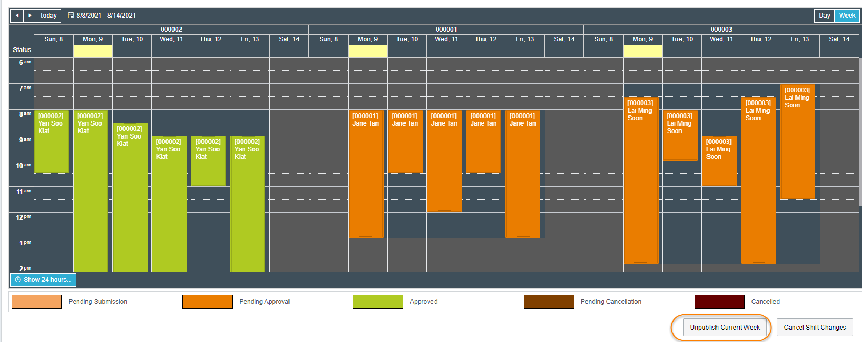The width and height of the screenshot is (868, 342).
Task: Select Pending Submission legend swatch
Action: [x=37, y=302]
